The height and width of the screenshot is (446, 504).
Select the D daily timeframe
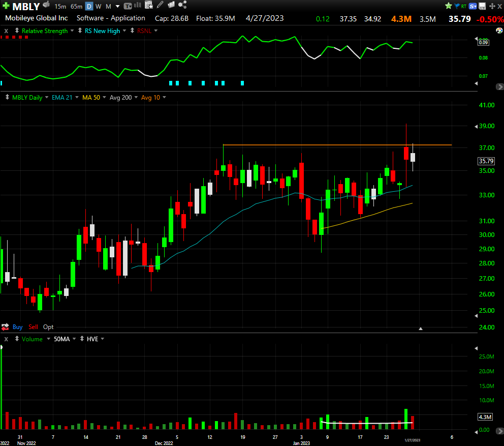(x=89, y=7)
